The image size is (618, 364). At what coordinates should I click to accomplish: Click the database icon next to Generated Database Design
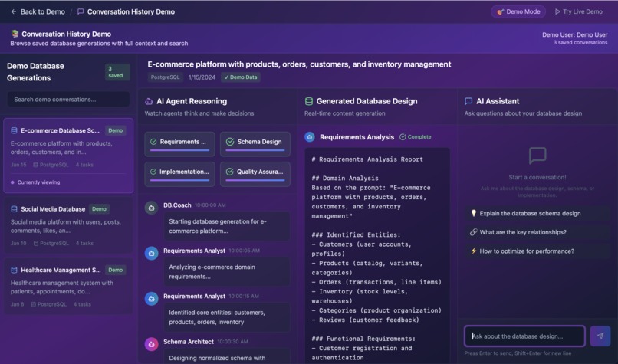[308, 101]
